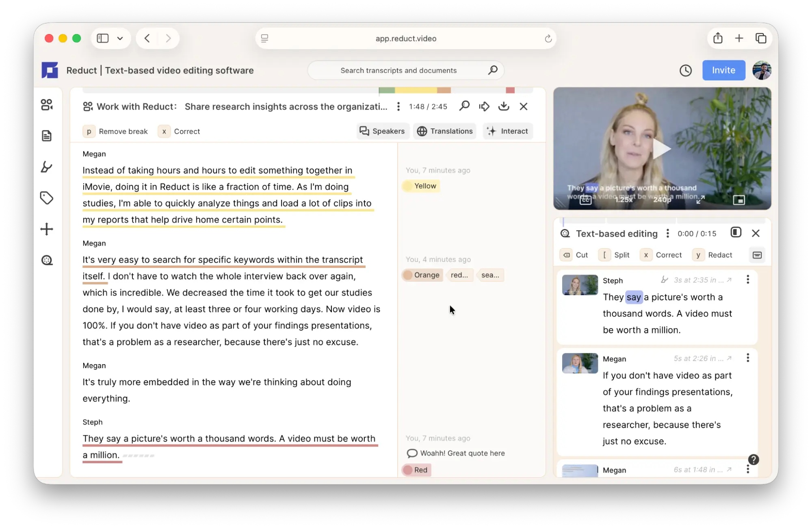Open the options menu for Megan's 1:48 clip
Screen dimensions: 812x529
748,469
